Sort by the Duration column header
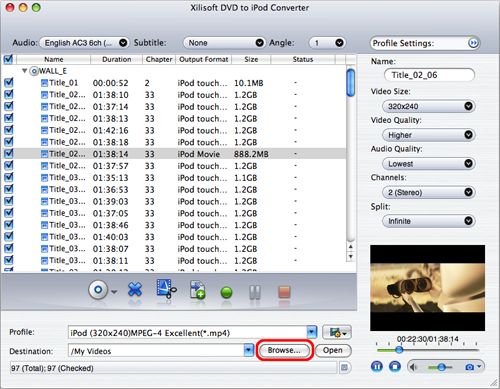The height and width of the screenshot is (389, 500). [x=117, y=59]
